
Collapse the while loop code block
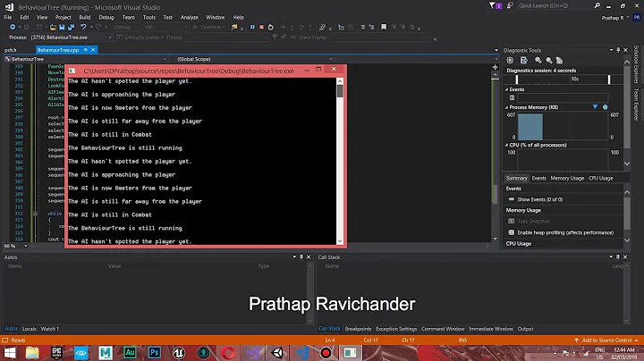[35, 214]
